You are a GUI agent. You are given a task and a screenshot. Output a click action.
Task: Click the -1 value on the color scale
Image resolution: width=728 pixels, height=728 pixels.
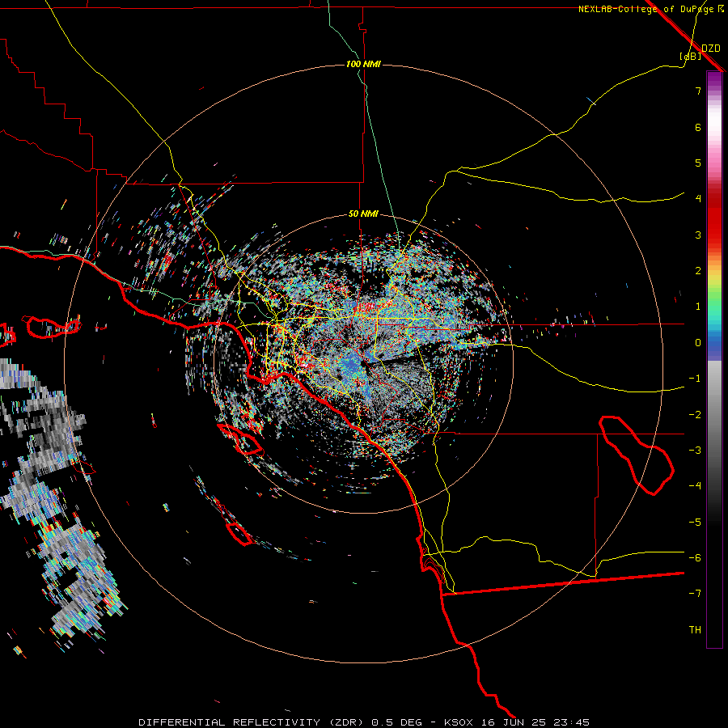coord(695,379)
